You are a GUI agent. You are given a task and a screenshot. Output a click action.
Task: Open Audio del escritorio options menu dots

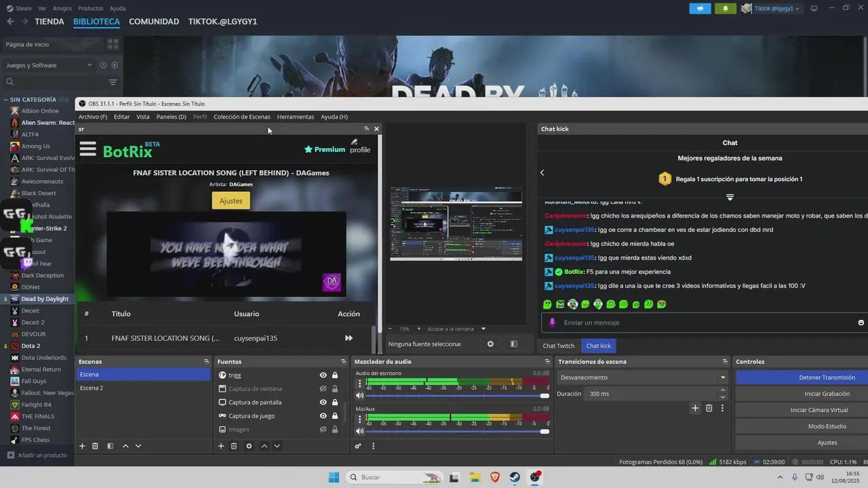click(360, 384)
